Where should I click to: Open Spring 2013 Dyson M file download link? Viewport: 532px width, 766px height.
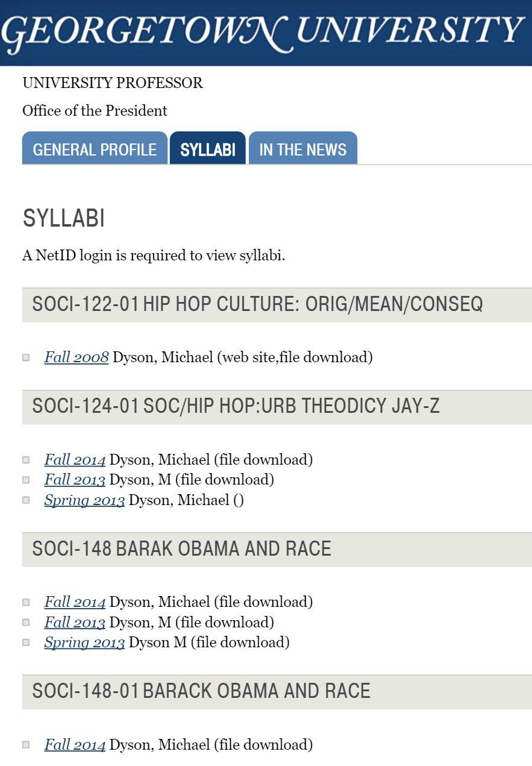click(x=84, y=642)
